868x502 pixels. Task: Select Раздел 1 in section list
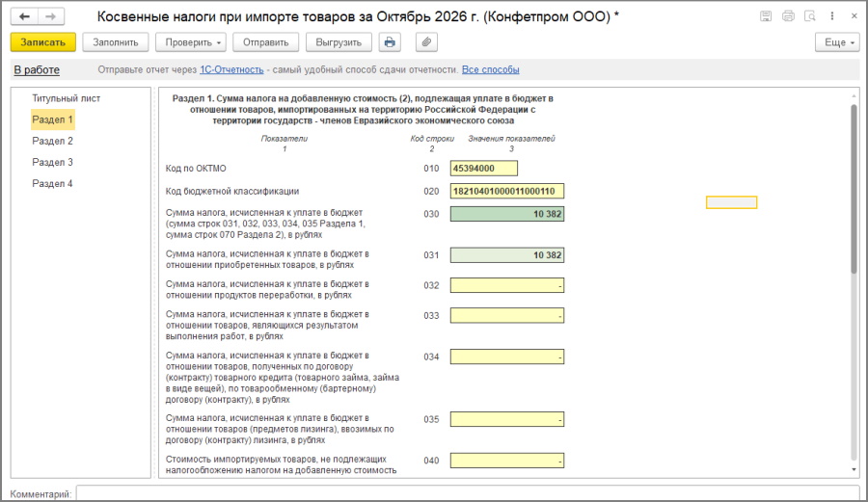point(53,119)
